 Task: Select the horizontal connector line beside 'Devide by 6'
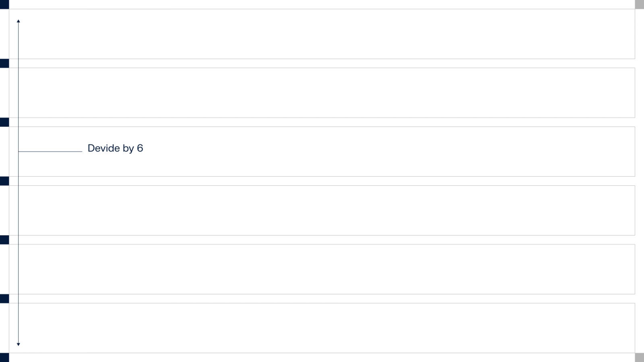(x=50, y=152)
